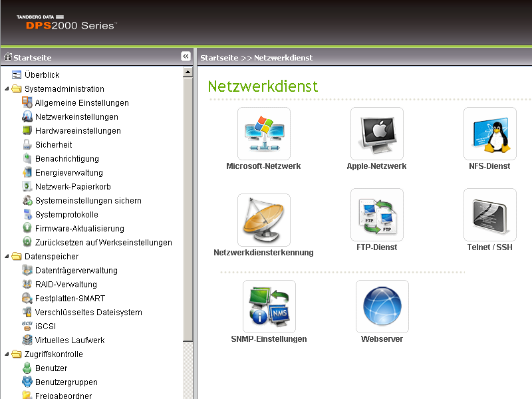Click the Allgemeine Einstellungen icon

[x=27, y=102]
